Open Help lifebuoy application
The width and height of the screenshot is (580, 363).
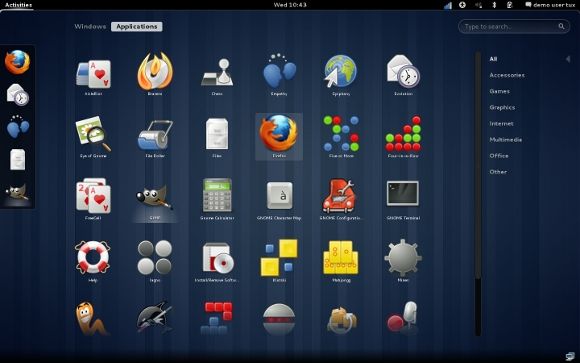point(93,261)
